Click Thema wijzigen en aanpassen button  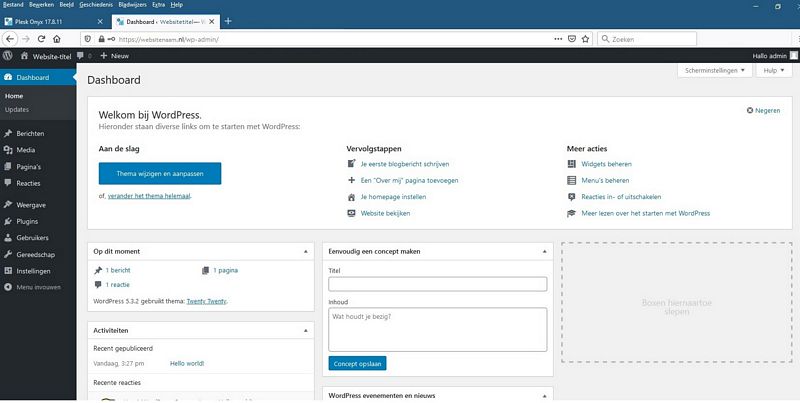(x=160, y=173)
